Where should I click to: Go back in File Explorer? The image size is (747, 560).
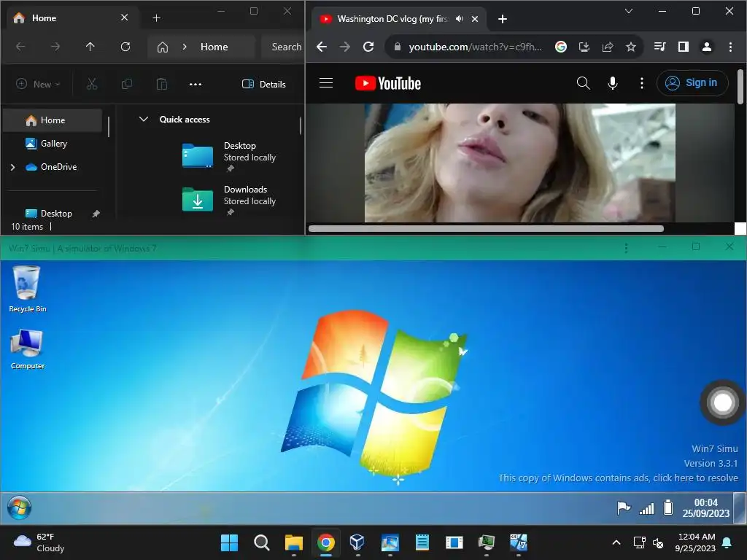coord(20,47)
